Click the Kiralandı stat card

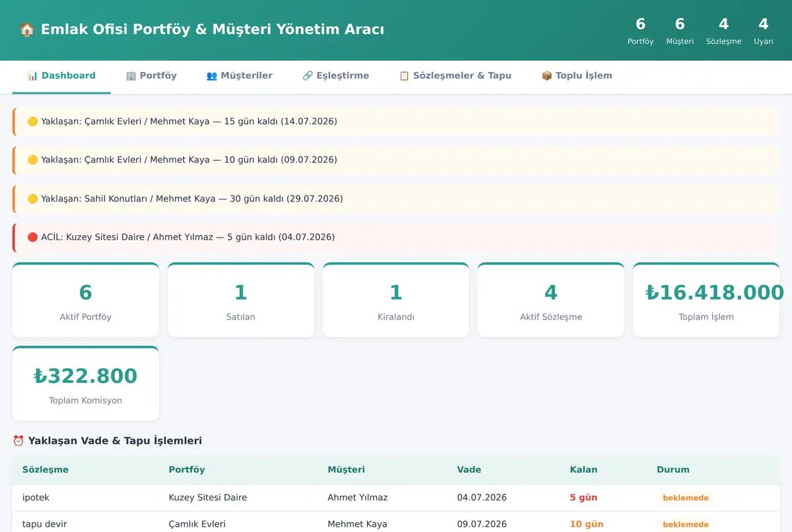pos(396,300)
